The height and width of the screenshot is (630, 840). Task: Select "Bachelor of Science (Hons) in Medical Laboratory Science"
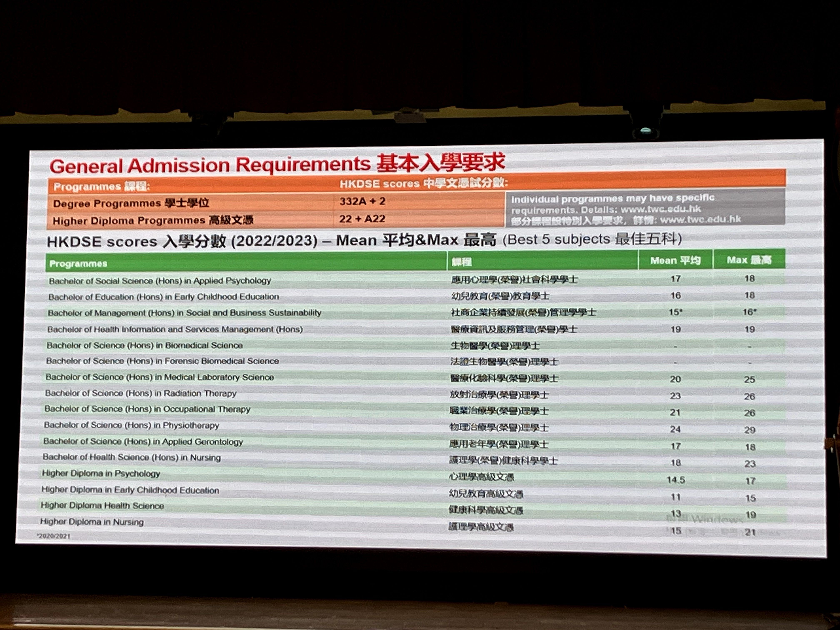[160, 377]
